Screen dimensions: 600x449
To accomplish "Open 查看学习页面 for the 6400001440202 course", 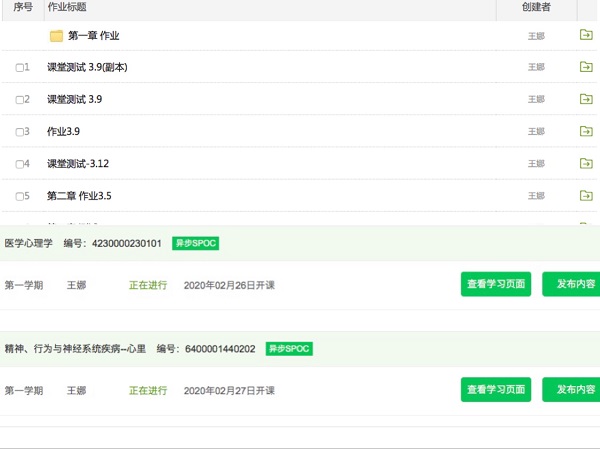I will click(x=495, y=390).
